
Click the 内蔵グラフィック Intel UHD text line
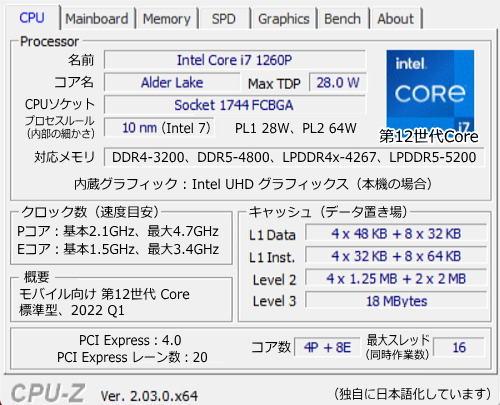pos(253,184)
